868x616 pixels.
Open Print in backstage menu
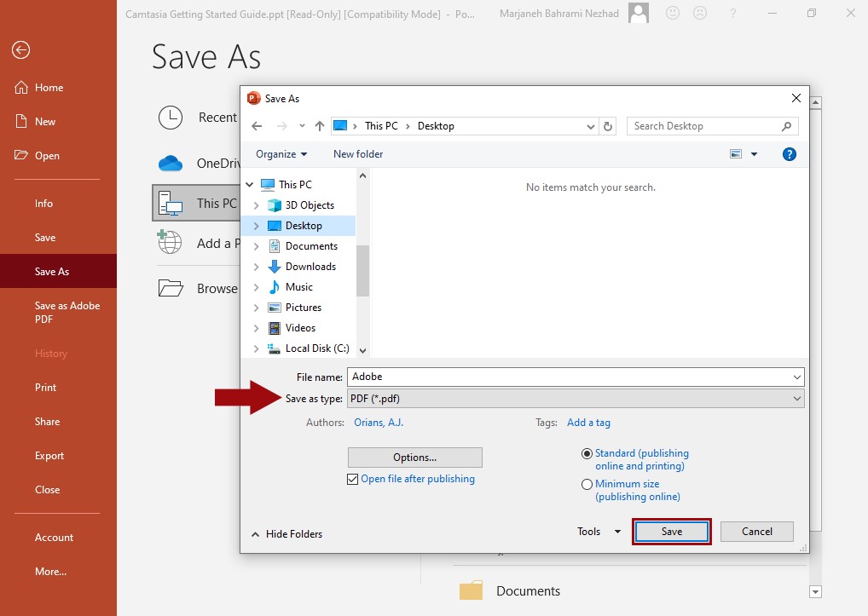click(45, 388)
